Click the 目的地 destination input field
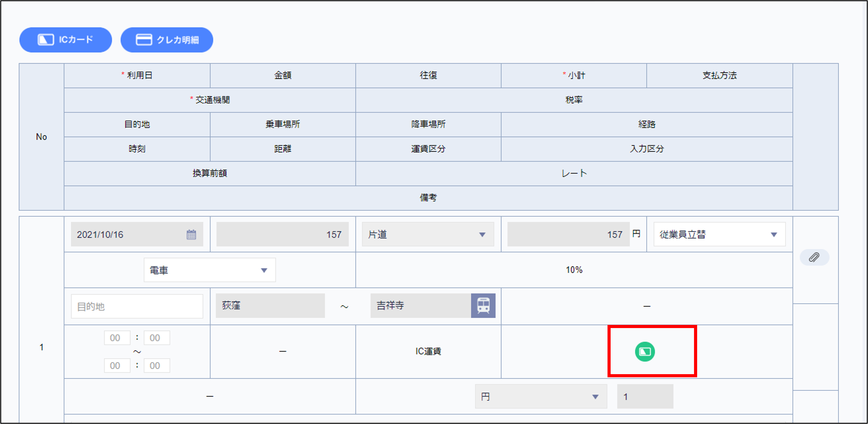 (137, 306)
